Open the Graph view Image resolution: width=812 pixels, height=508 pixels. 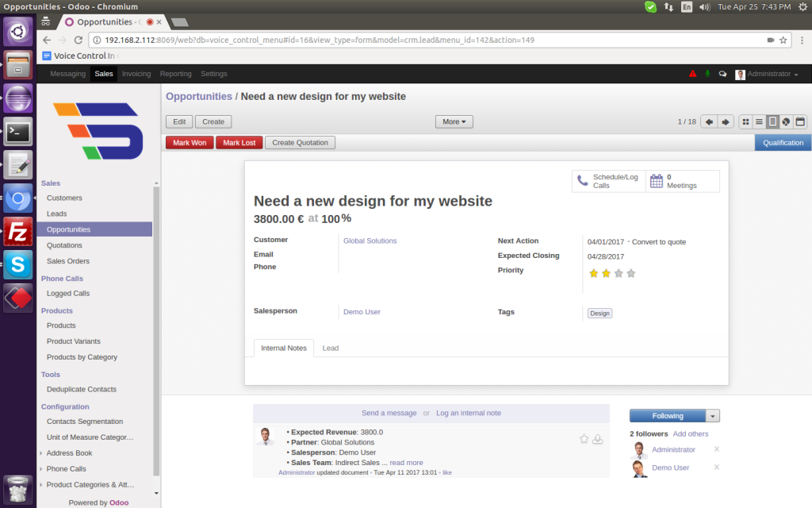pyautogui.click(x=786, y=121)
